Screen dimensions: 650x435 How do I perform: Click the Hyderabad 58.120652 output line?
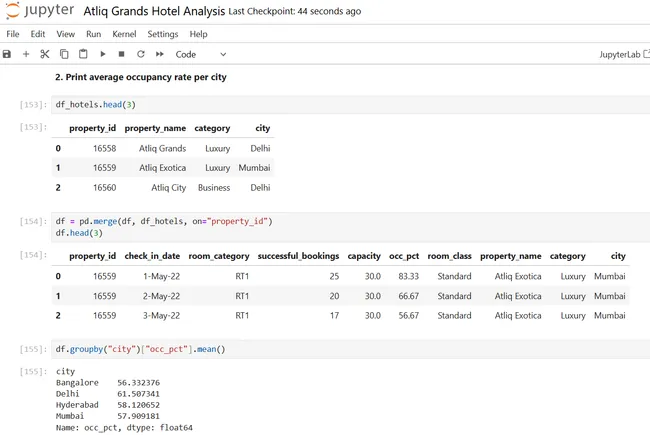click(108, 405)
